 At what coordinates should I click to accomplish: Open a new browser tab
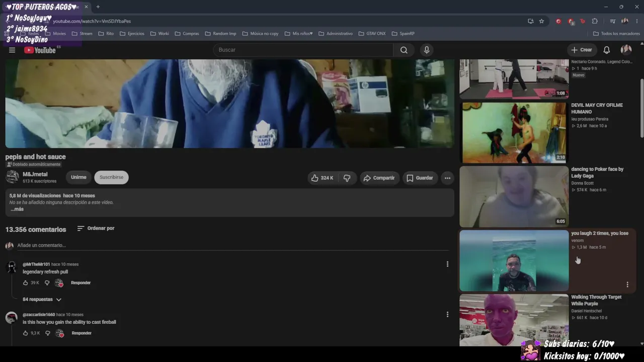point(98,7)
